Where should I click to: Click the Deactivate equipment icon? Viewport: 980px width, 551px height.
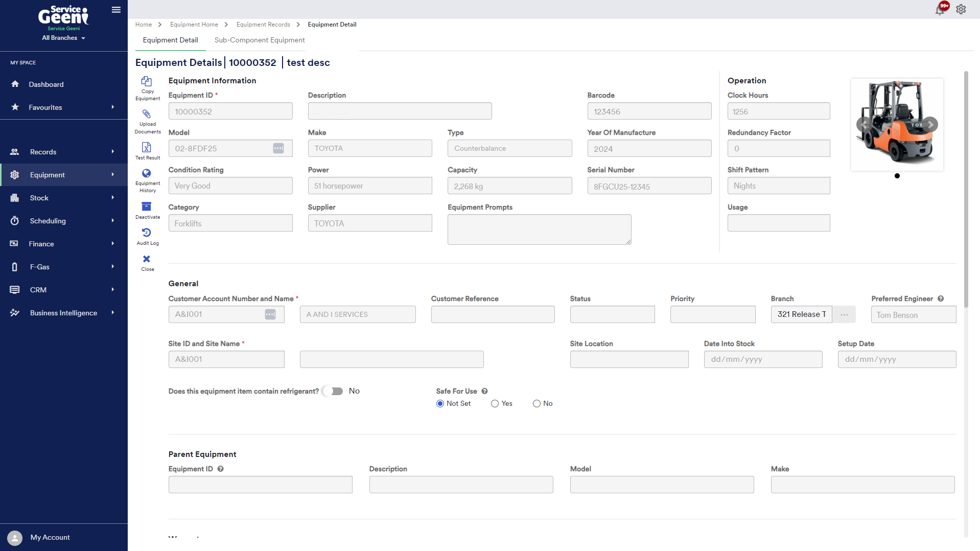147,206
